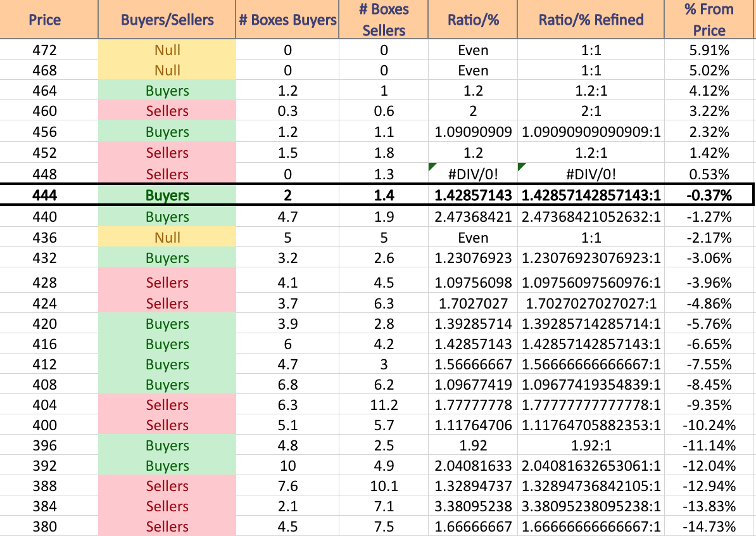
Task: Select the 1.8 sellers cell in row 452
Action: 383,153
